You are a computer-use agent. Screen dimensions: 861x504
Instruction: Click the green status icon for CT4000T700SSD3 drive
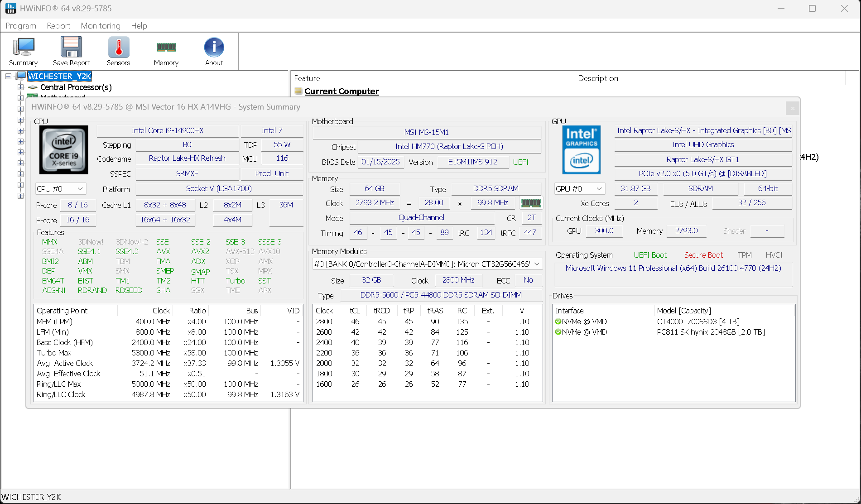pyautogui.click(x=558, y=322)
